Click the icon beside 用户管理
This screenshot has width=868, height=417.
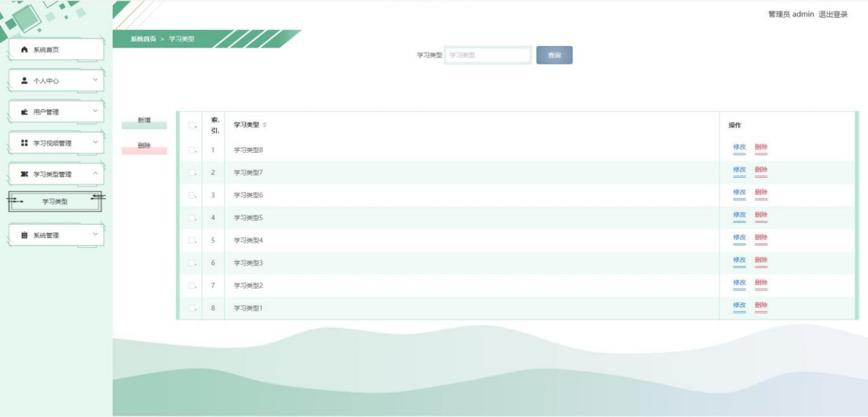[x=25, y=112]
